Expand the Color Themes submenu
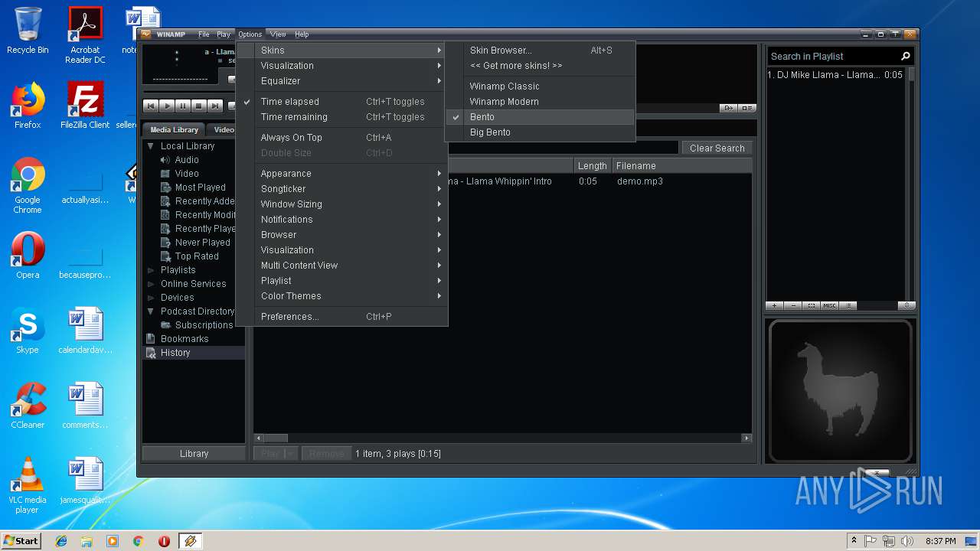The image size is (980, 551). (341, 296)
